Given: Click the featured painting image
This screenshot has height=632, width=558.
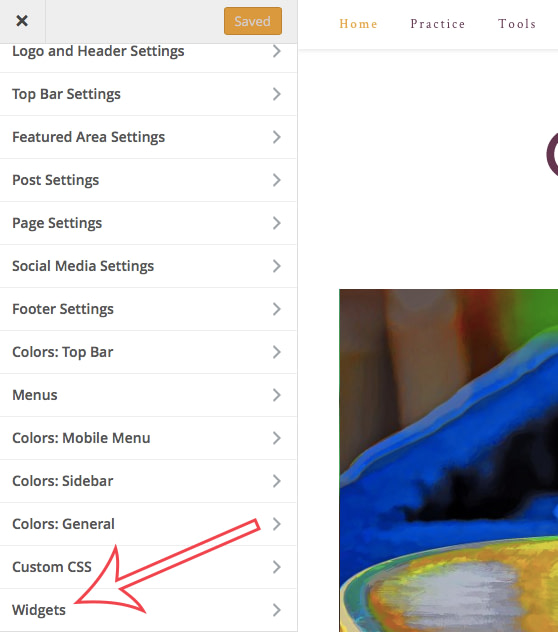Looking at the screenshot, I should click(x=448, y=460).
